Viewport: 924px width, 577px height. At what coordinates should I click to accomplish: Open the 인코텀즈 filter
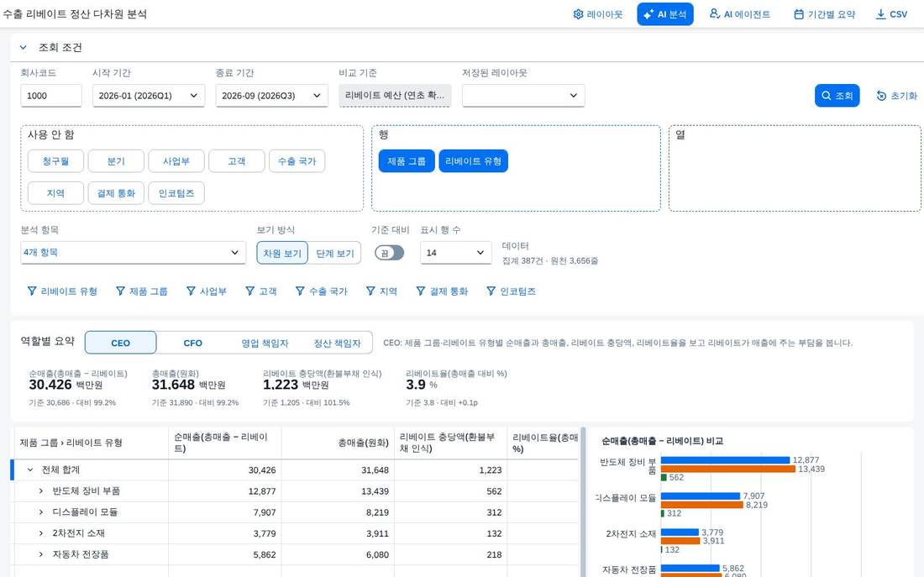click(511, 291)
